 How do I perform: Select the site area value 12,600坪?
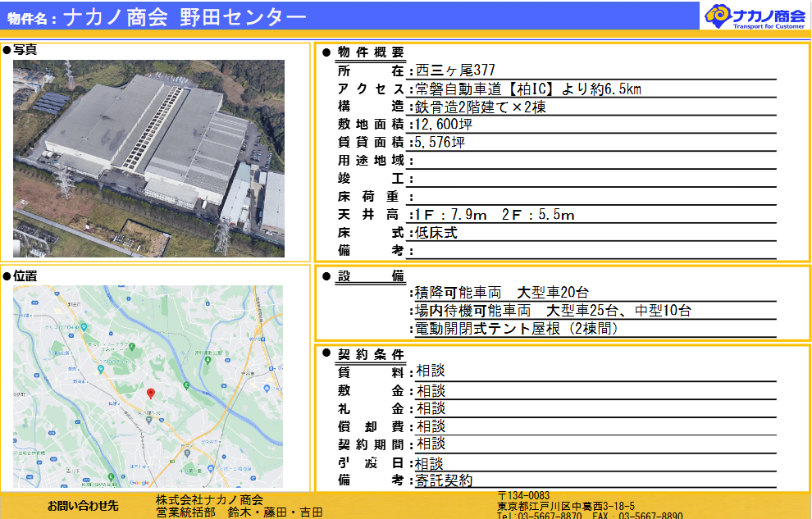point(443,124)
